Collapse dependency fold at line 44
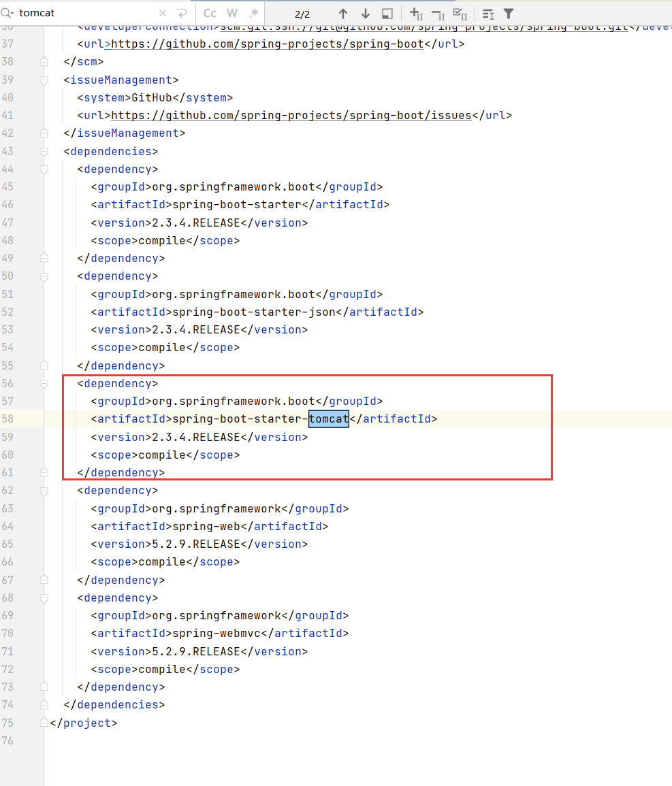The width and height of the screenshot is (672, 786). 44,169
